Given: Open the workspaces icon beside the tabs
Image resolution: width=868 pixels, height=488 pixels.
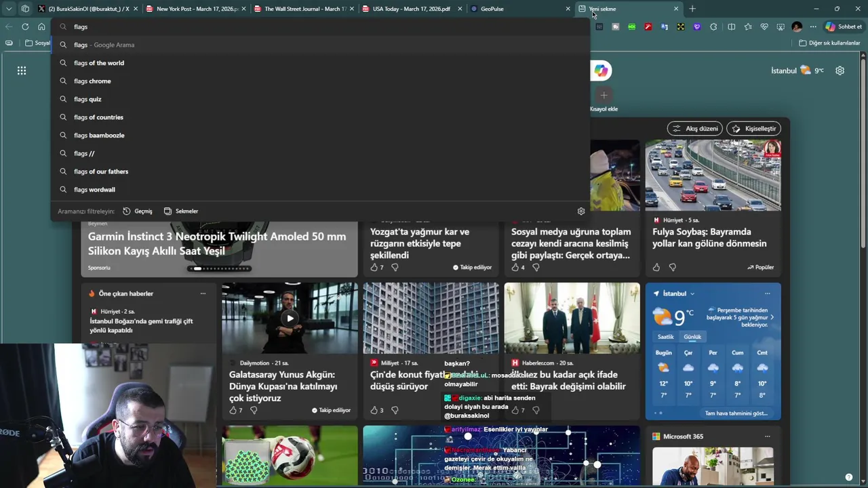Looking at the screenshot, I should 25,9.
